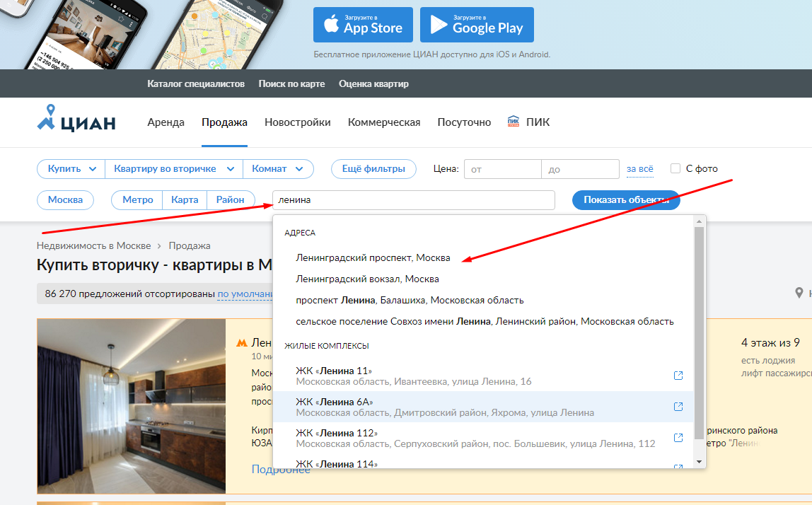
Task: Click the CIAN logo icon
Action: (x=48, y=119)
